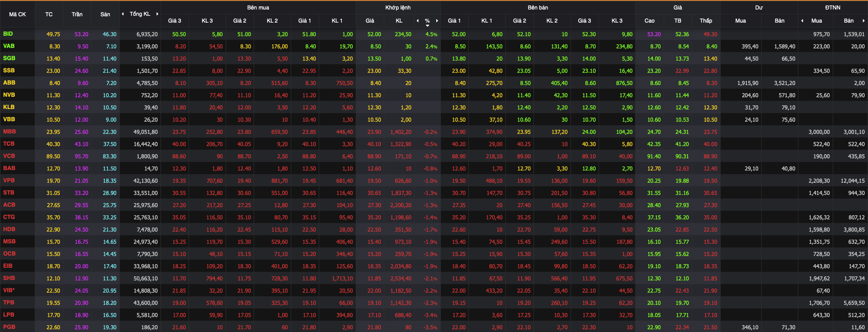Open the SGB stock symbol

pyautogui.click(x=9, y=58)
